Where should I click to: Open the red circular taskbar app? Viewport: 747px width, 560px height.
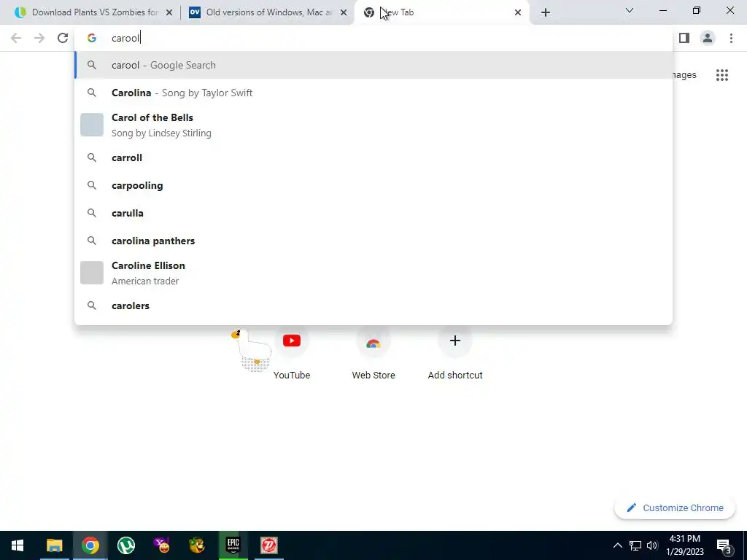click(x=269, y=545)
